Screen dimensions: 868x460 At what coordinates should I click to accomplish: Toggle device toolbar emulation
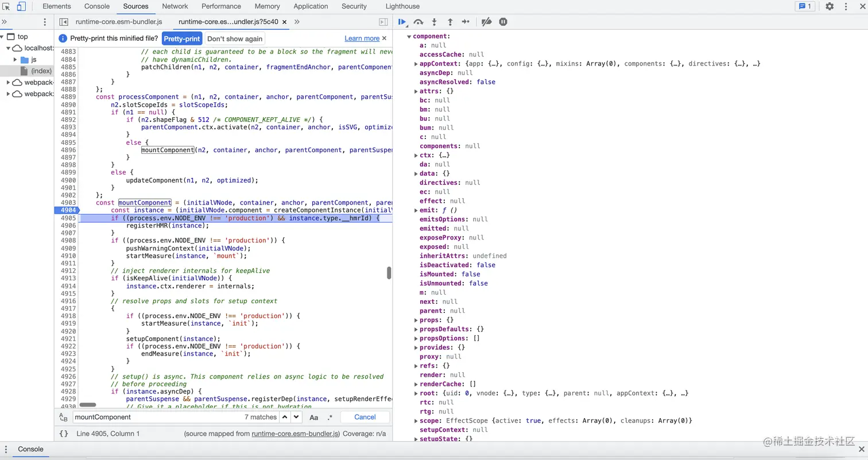point(21,6)
